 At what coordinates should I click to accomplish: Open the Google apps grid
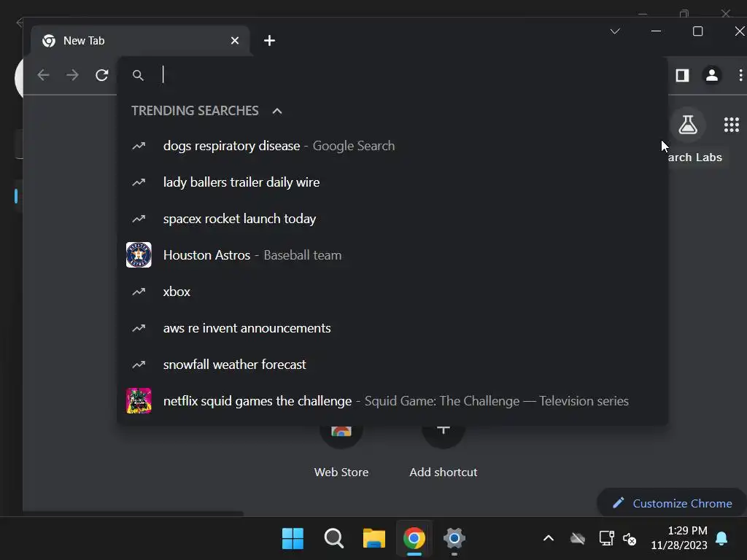point(731,125)
